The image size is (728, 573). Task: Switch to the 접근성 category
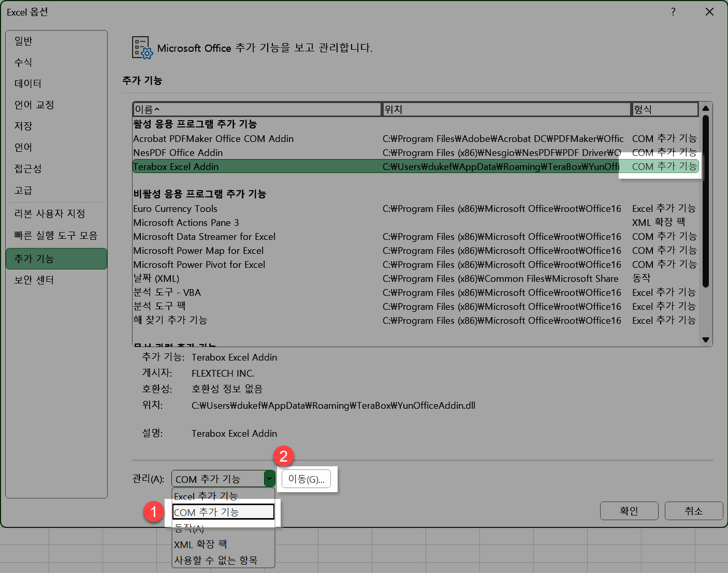(x=56, y=168)
